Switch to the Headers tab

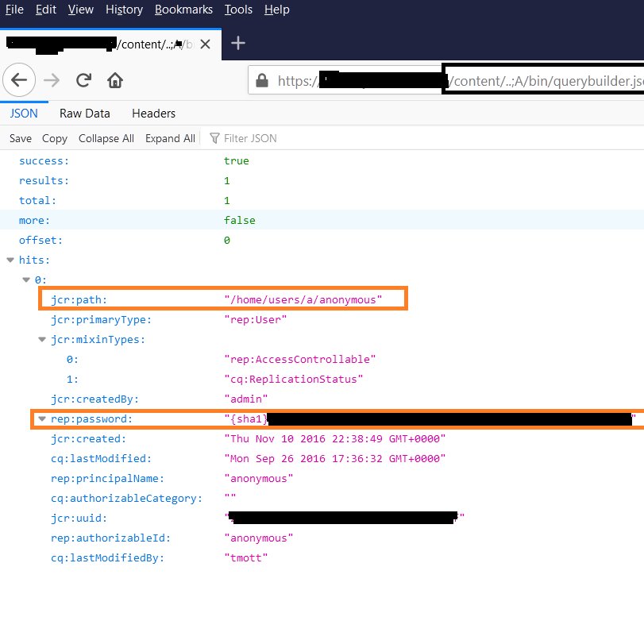pos(153,114)
